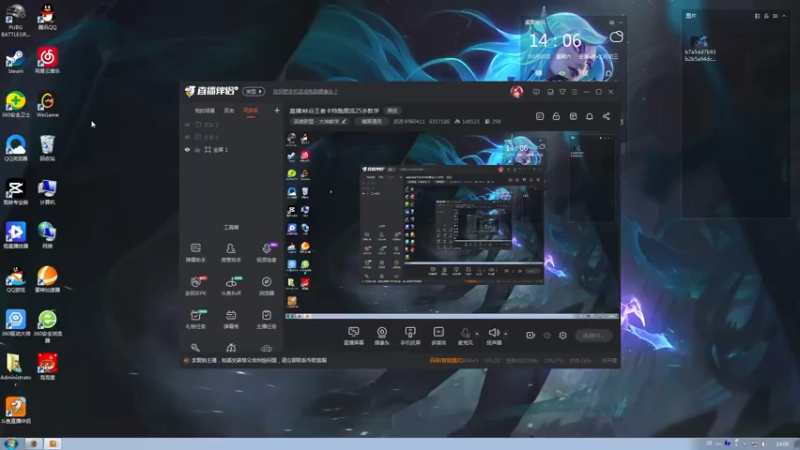800x450 pixels.
Task: Click the key icon in toolbox bottom row
Action: [x=195, y=348]
